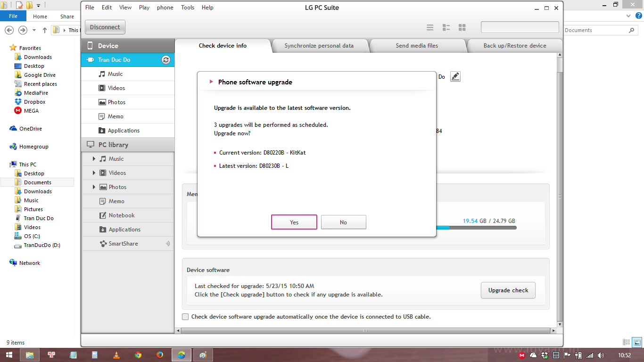The height and width of the screenshot is (362, 644).
Task: Open the File menu in LG PC Suite
Action: pyautogui.click(x=90, y=8)
